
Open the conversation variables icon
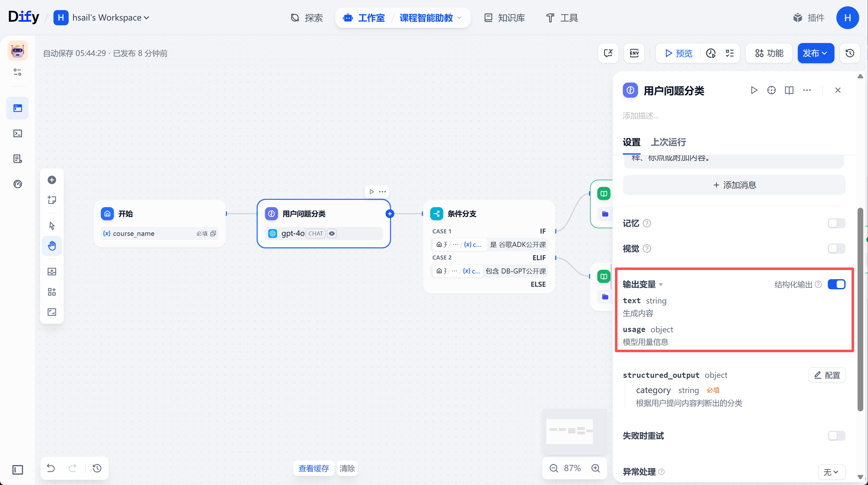click(608, 53)
